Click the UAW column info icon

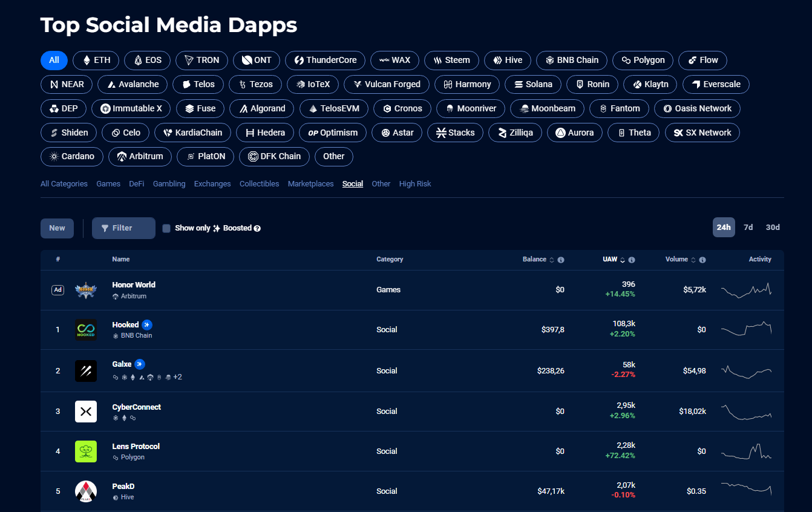click(632, 260)
